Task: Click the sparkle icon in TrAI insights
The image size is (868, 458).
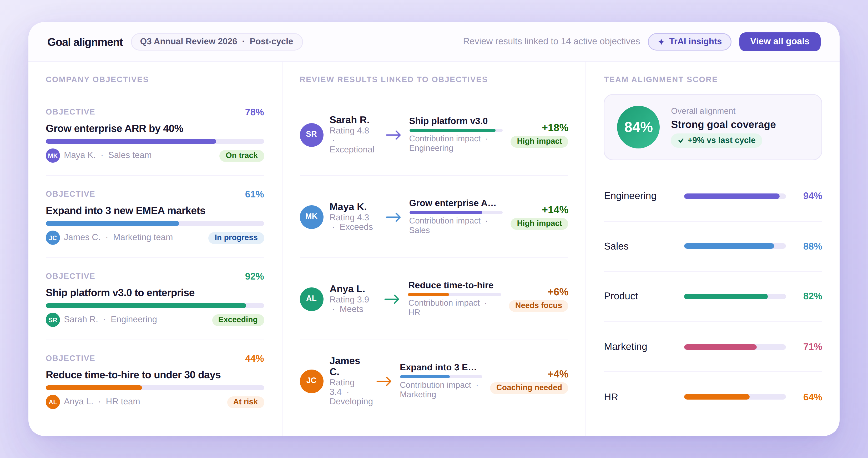Action: (661, 42)
